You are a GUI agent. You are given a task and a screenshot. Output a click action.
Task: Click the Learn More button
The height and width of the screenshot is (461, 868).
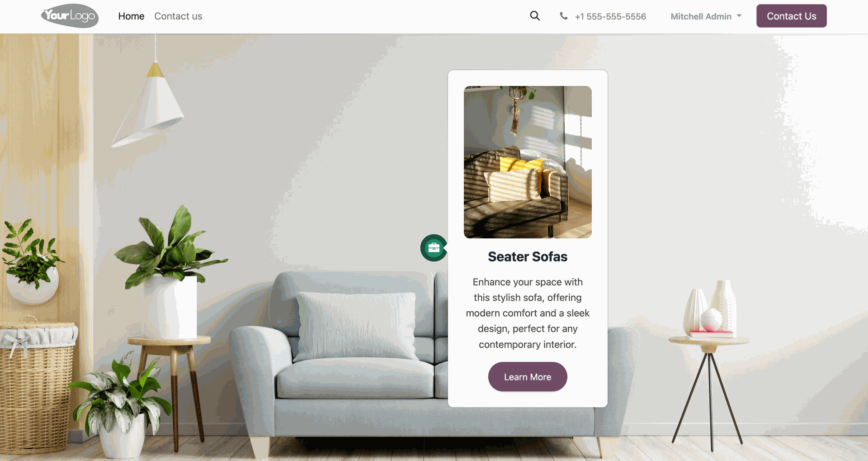point(528,377)
